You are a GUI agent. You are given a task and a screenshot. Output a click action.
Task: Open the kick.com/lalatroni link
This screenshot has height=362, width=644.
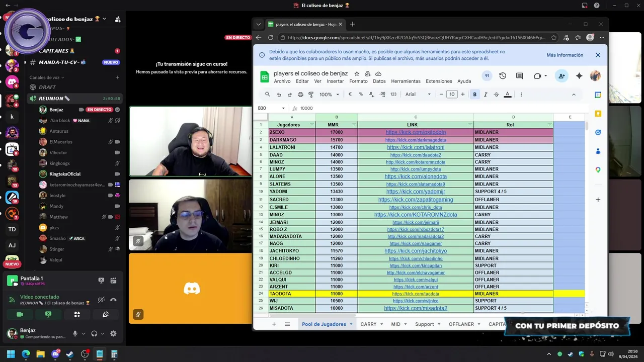[x=416, y=147]
